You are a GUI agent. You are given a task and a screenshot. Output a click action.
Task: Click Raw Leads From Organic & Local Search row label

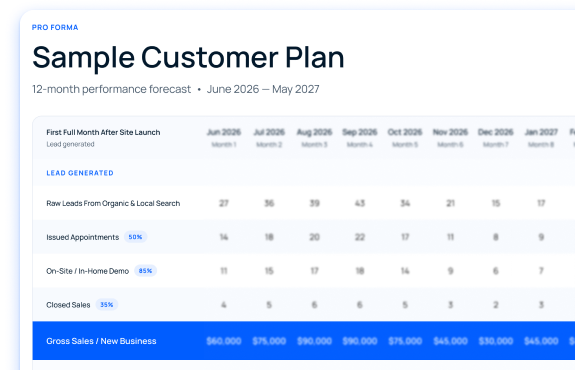[x=113, y=204]
